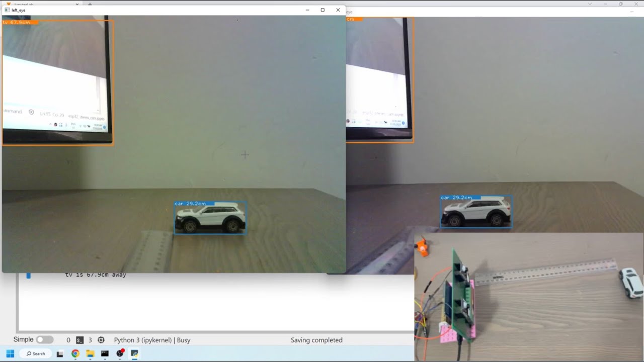Switch to the Python app in the taskbar
644x362 pixels.
(134, 353)
